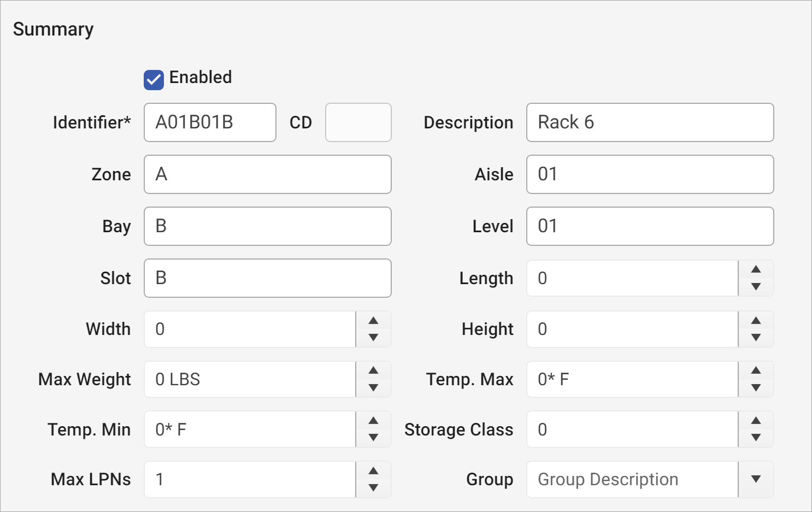Decrease the Height value with the spinner
812x512 pixels.
pos(756,337)
